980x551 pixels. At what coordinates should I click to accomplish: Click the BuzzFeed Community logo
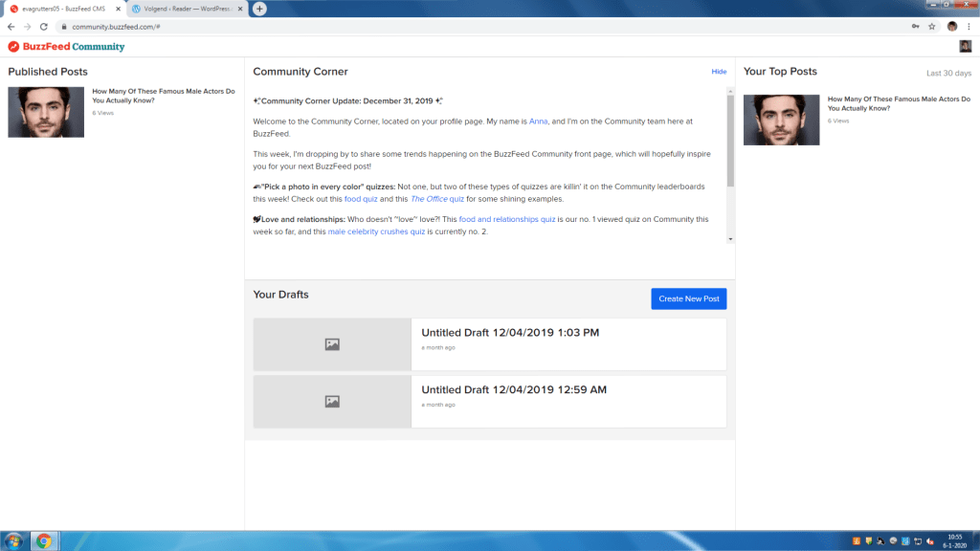coord(66,46)
